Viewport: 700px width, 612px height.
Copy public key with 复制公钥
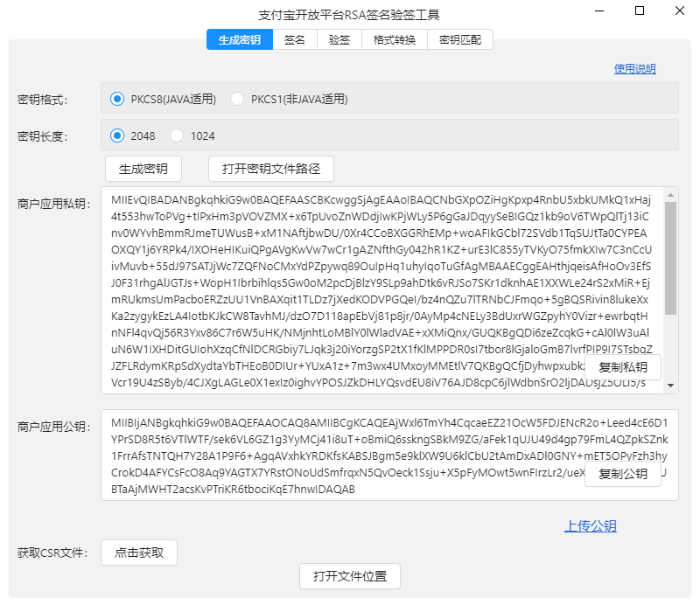pyautogui.click(x=623, y=474)
